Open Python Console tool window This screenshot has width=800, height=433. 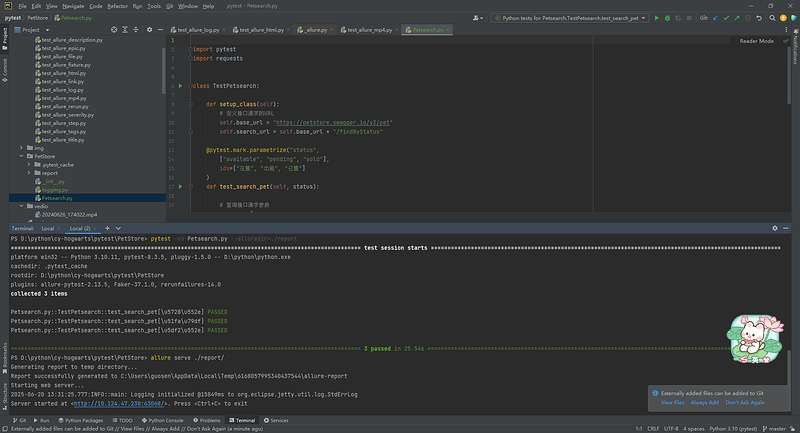162,420
